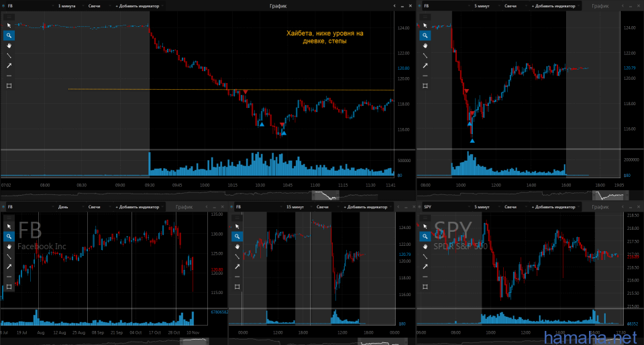Select the rectangle tool in daily FB chart
This screenshot has width=644, height=345.
click(9, 287)
